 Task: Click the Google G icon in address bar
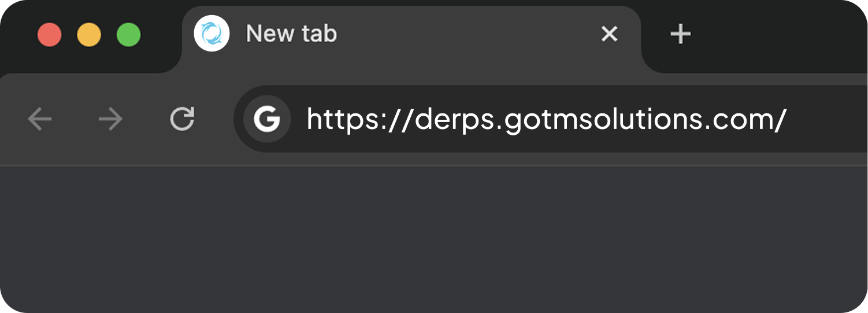click(x=266, y=119)
